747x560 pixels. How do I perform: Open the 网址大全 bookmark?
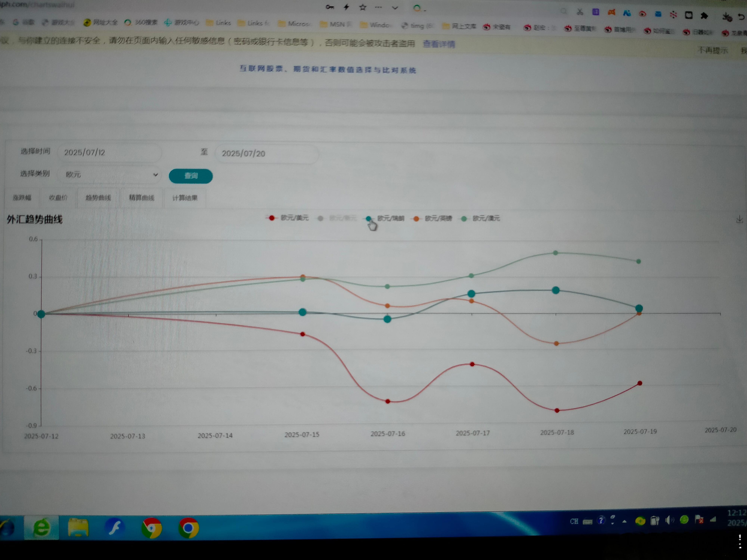click(x=101, y=22)
